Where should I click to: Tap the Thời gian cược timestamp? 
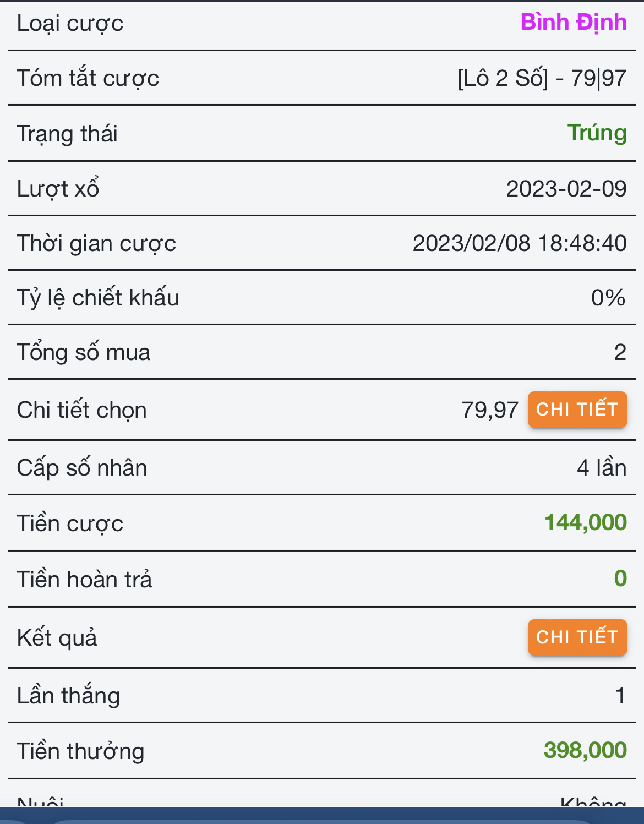point(520,243)
